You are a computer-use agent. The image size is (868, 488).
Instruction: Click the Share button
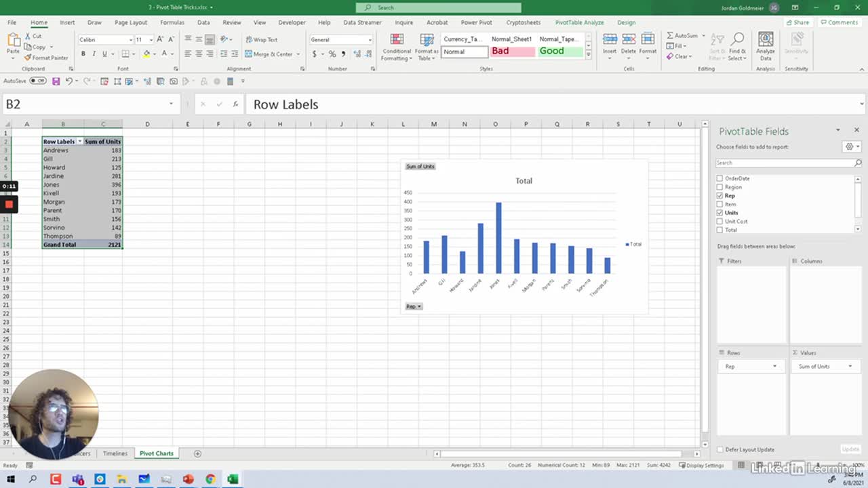pyautogui.click(x=798, y=22)
